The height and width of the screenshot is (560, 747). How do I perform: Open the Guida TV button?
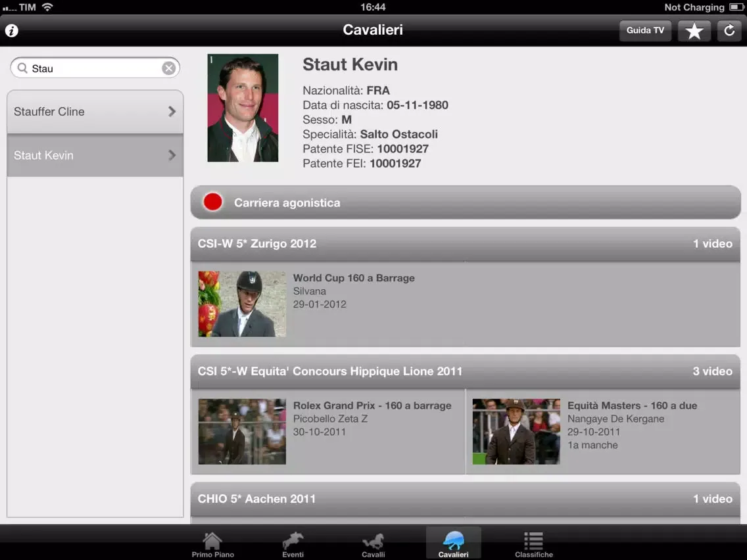pyautogui.click(x=645, y=30)
